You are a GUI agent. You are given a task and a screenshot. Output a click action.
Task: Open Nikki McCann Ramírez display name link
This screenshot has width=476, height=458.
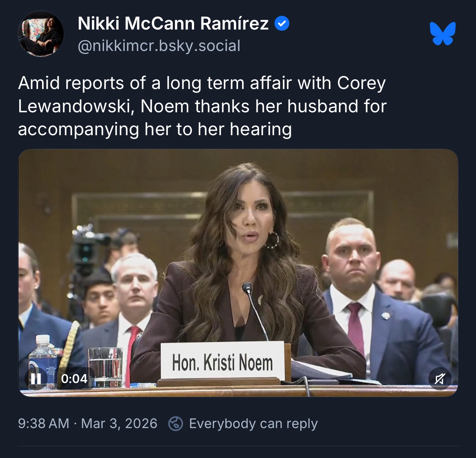coord(173,24)
